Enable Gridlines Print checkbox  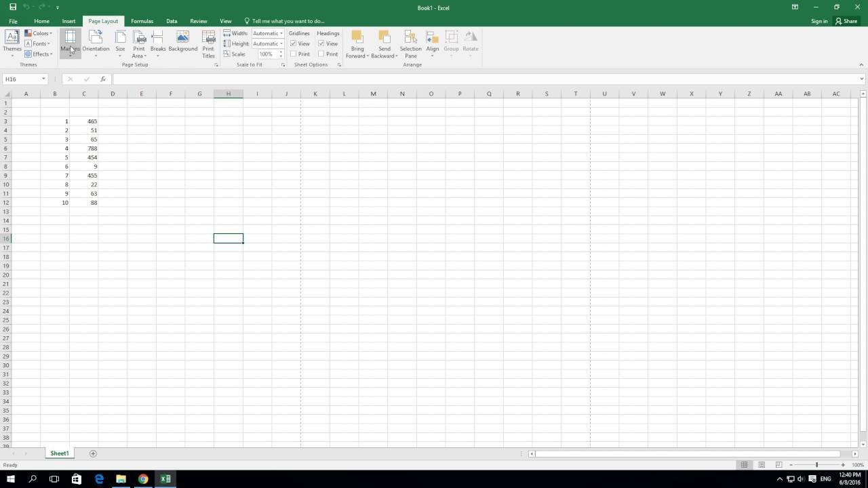point(294,54)
